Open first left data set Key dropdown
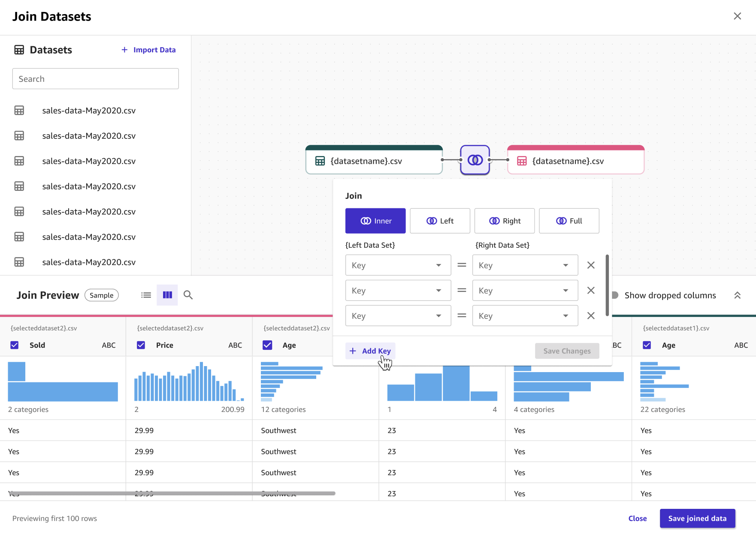This screenshot has width=756, height=535. (x=398, y=265)
